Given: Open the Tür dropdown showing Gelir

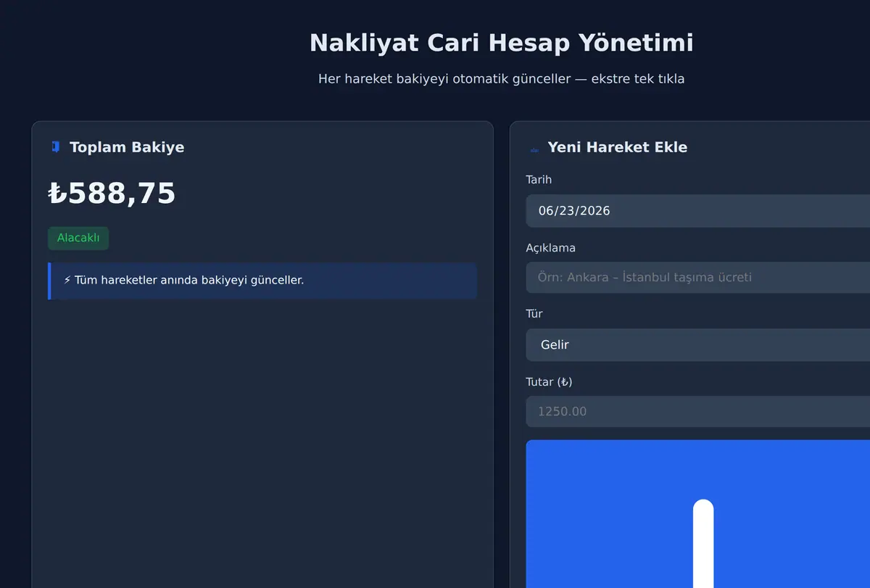Looking at the screenshot, I should tap(697, 345).
